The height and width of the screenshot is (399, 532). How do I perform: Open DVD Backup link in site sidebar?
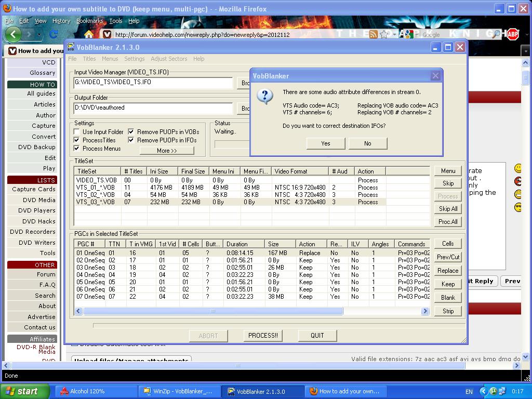click(37, 147)
